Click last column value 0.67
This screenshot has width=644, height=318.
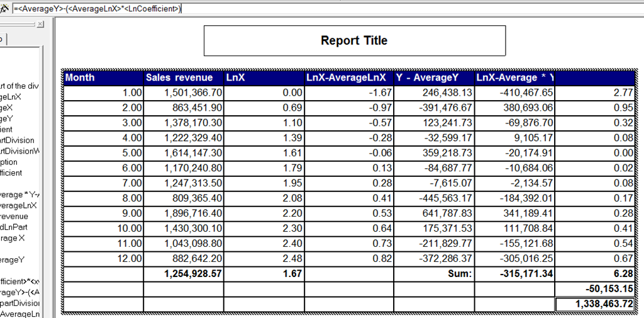[x=595, y=258]
